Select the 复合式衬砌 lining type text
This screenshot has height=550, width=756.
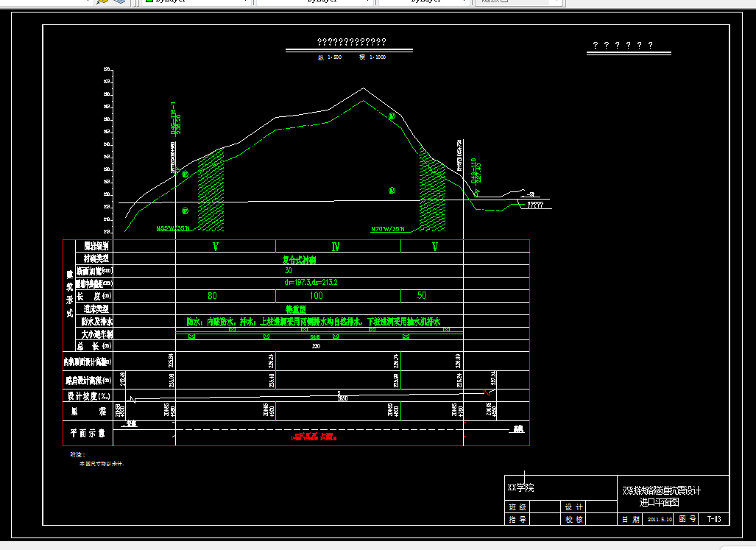(x=299, y=261)
